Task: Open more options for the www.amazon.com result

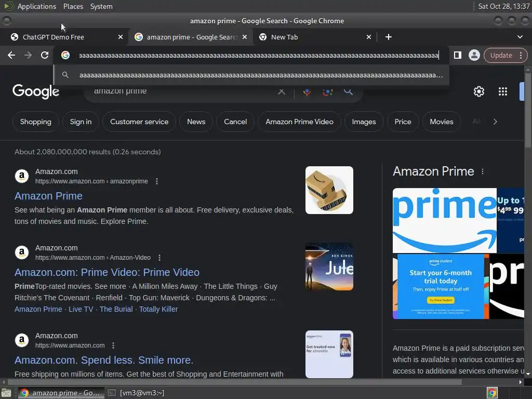Action: [x=113, y=345]
